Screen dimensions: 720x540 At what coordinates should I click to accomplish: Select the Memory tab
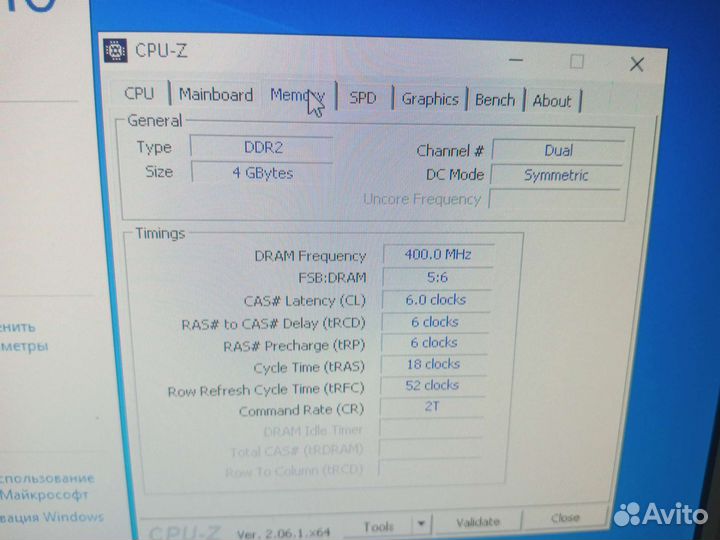point(296,96)
